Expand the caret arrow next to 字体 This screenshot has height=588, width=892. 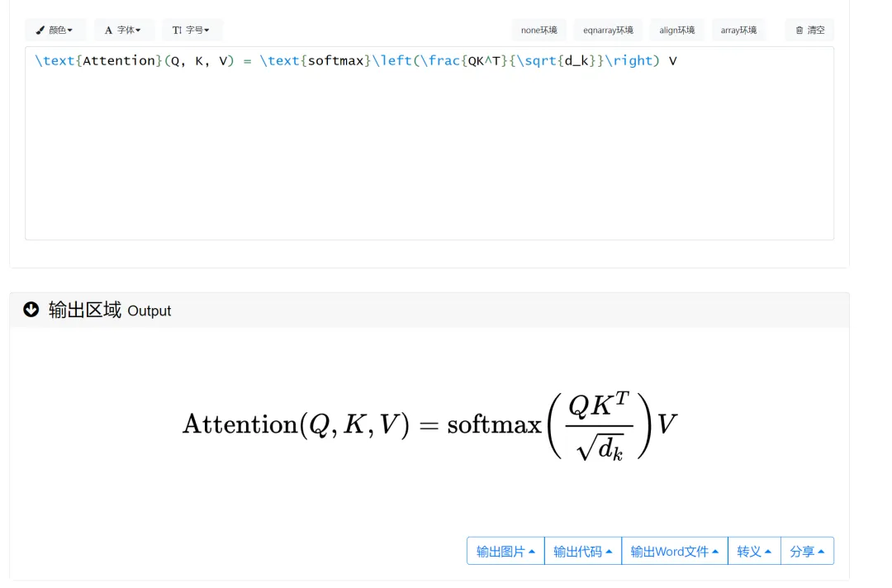click(138, 31)
